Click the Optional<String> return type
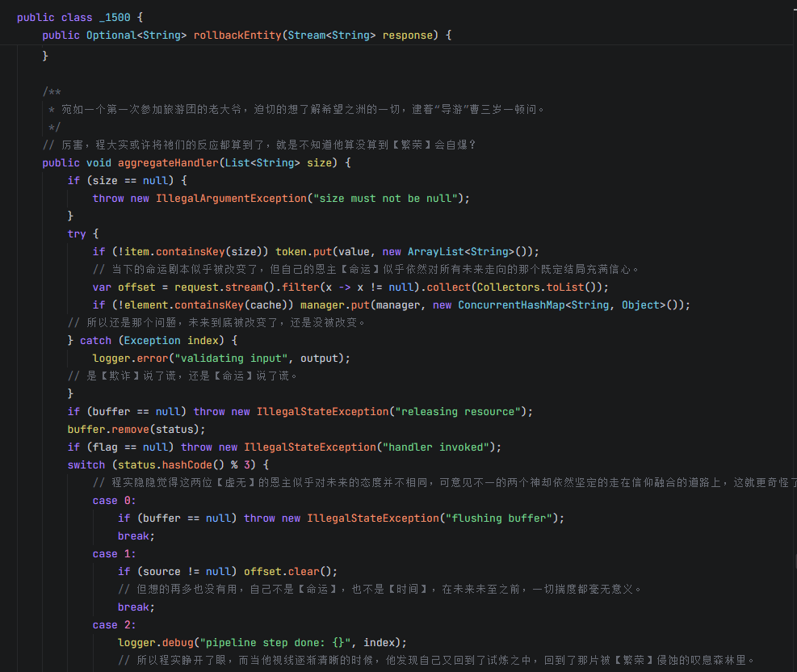This screenshot has width=797, height=672. (x=136, y=35)
